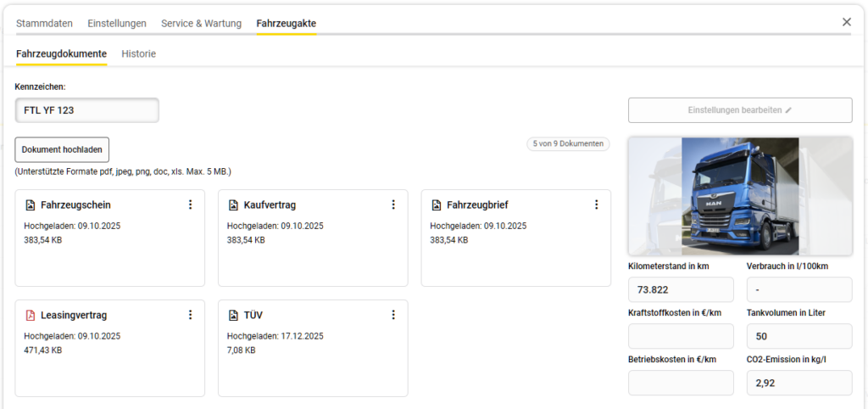Screen dimensions: 868x409
Task: Open the Kaufvertrag three-dot options menu
Action: [x=393, y=204]
